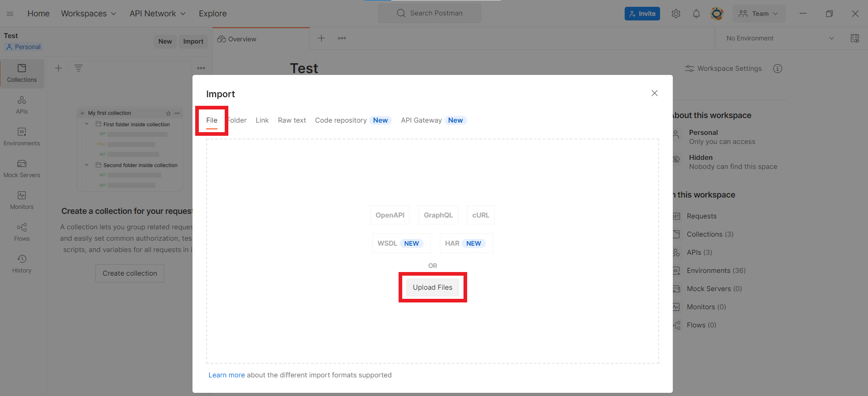Viewport: 868px width, 396px height.
Task: Open the Collections sidebar section
Action: coord(22,73)
